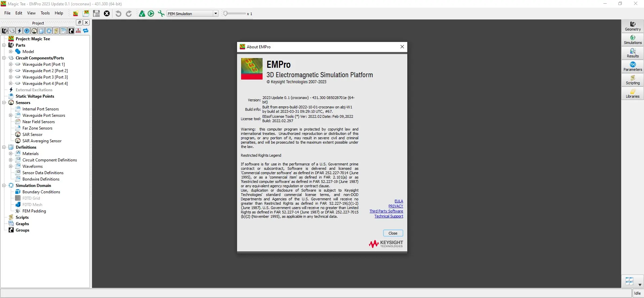644x298 pixels.
Task: Toggle the Parts filter in Project toolbar
Action: coord(5,31)
